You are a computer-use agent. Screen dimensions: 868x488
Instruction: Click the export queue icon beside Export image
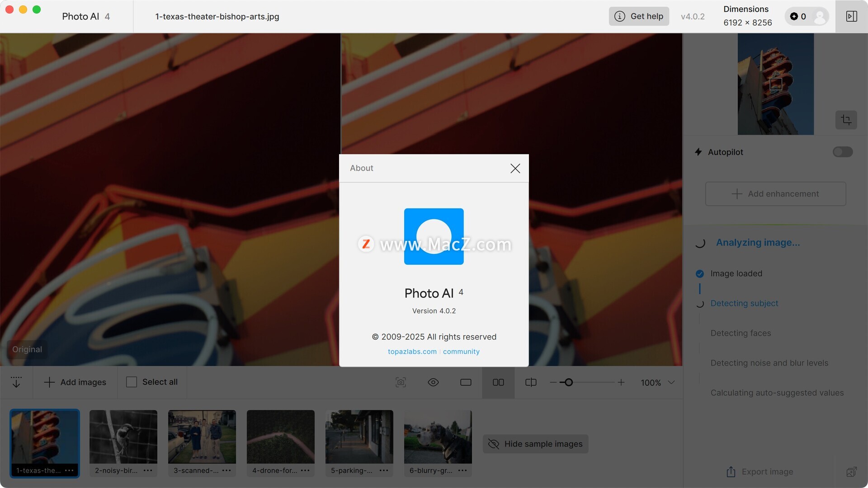(x=851, y=472)
